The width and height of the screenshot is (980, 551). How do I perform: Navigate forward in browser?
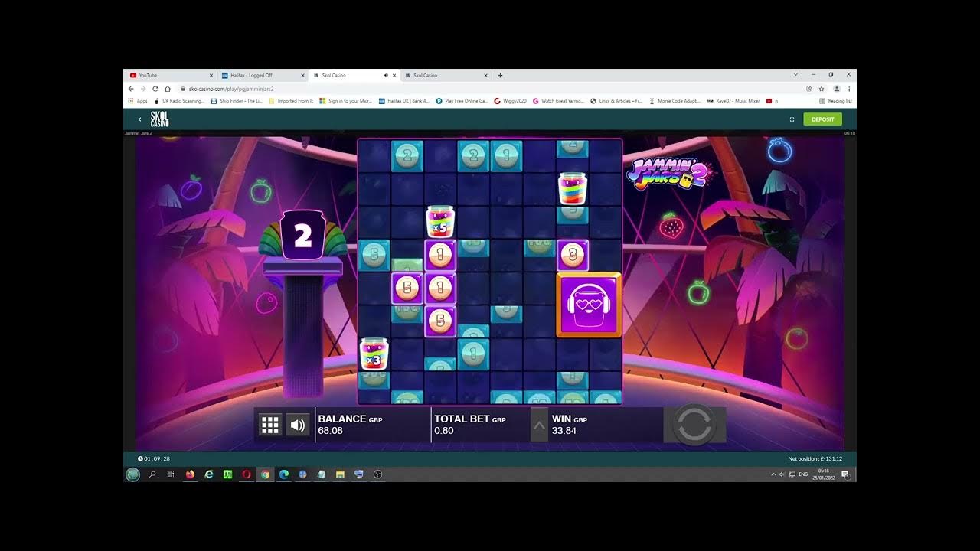(x=143, y=89)
